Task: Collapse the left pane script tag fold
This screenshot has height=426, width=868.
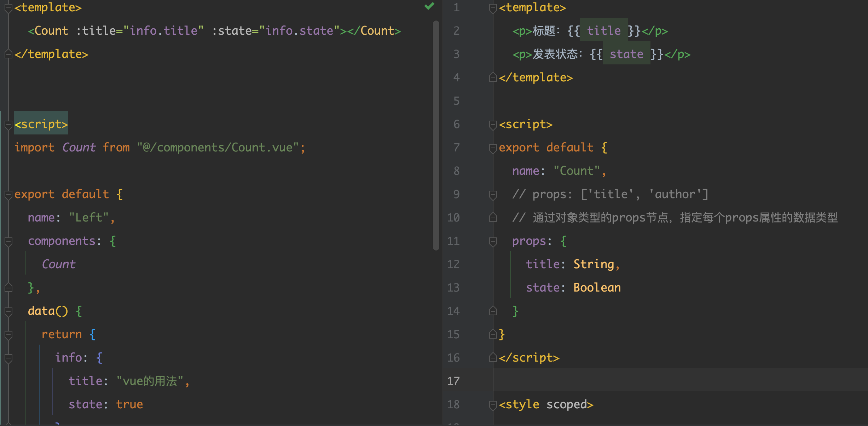Action: (x=8, y=125)
